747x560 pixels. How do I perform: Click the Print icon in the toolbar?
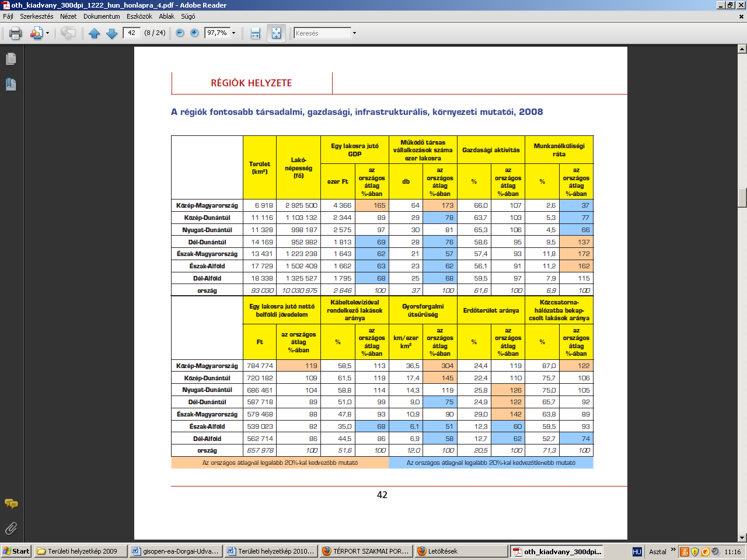pyautogui.click(x=16, y=33)
